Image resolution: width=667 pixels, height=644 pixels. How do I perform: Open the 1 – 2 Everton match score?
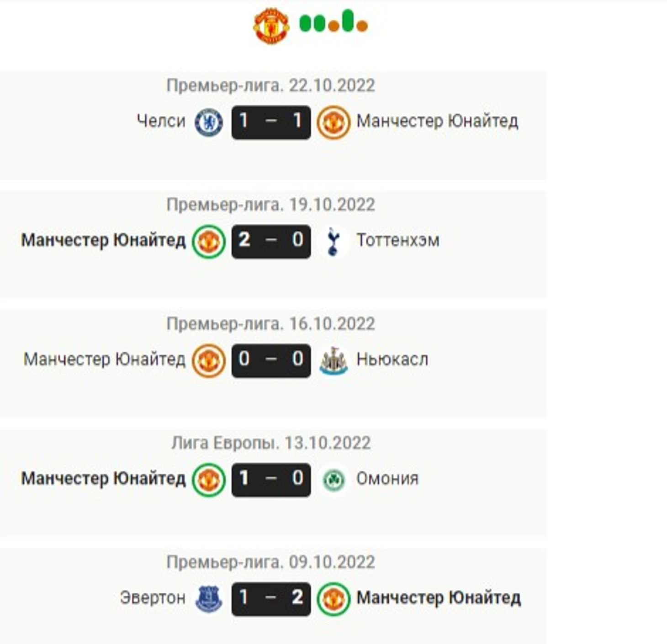(x=271, y=599)
